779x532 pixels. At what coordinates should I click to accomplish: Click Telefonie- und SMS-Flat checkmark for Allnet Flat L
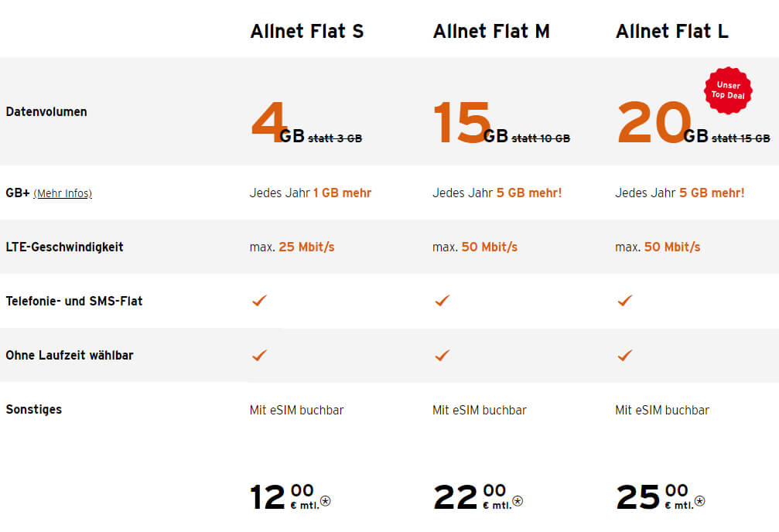(x=624, y=301)
